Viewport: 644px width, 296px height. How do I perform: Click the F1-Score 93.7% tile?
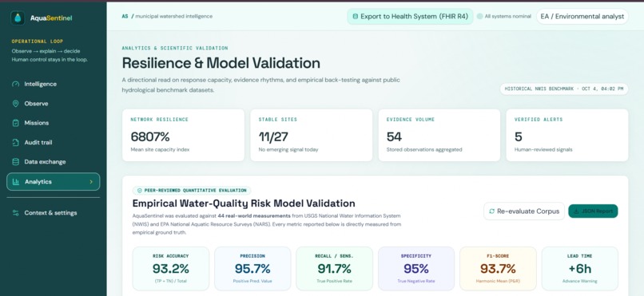point(498,269)
